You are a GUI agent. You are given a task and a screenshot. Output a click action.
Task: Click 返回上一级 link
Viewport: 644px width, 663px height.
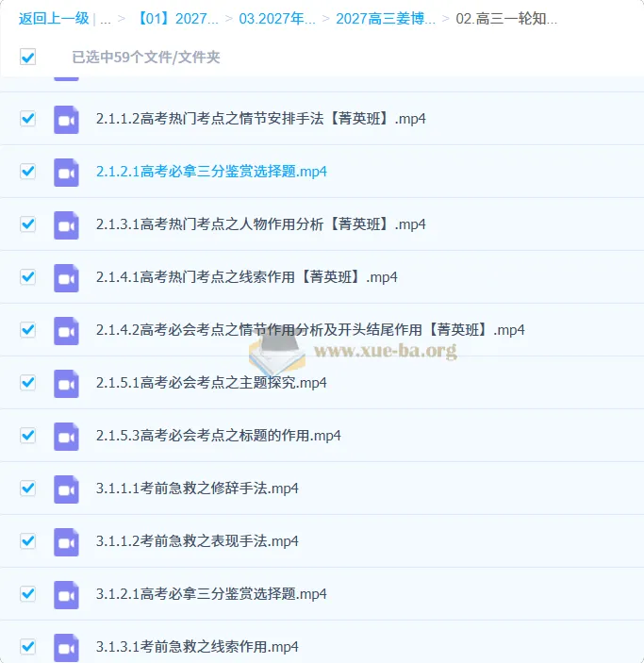(54, 19)
